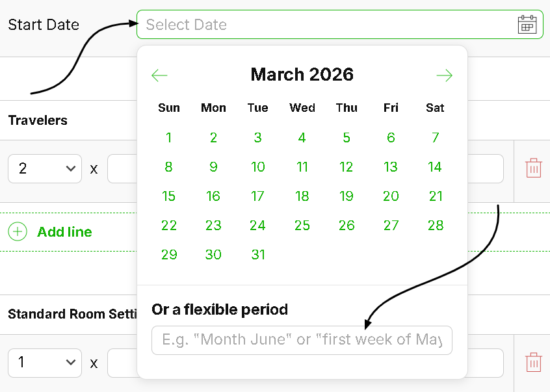Click the March 2026 month heading
The height and width of the screenshot is (392, 550).
point(302,75)
